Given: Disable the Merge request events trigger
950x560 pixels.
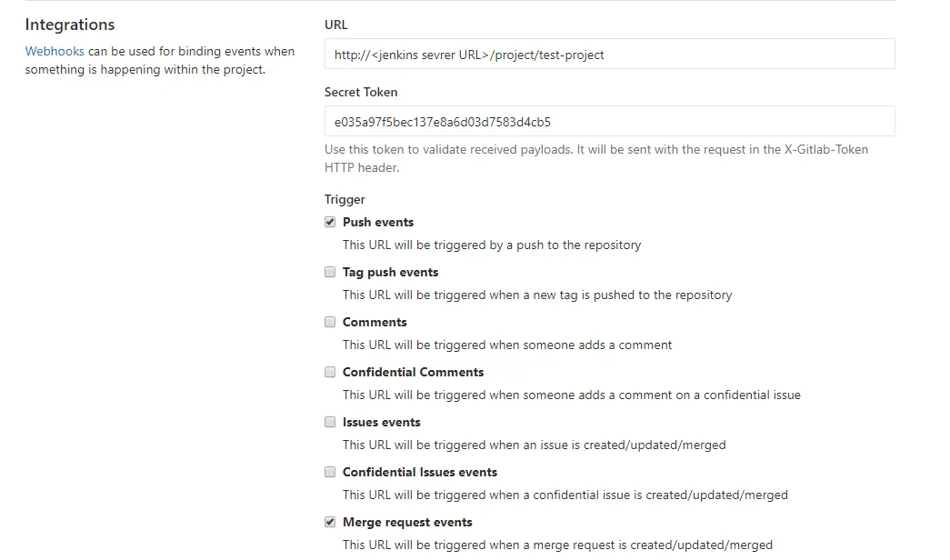Looking at the screenshot, I should 330,521.
